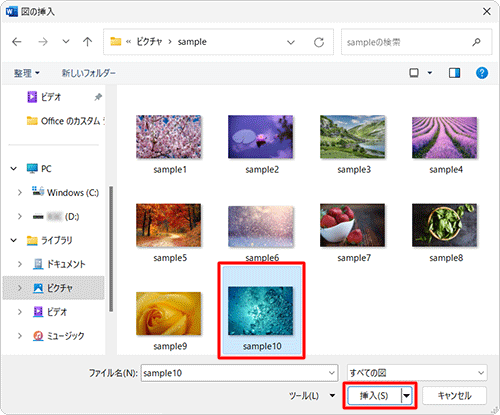
Task: Open help with the question mark
Action: (x=482, y=73)
